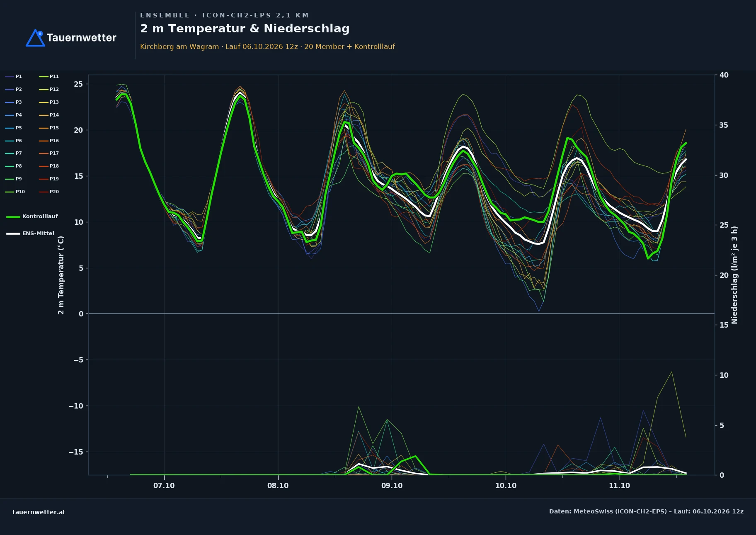
Task: Pick legend entry P19
Action: point(49,179)
